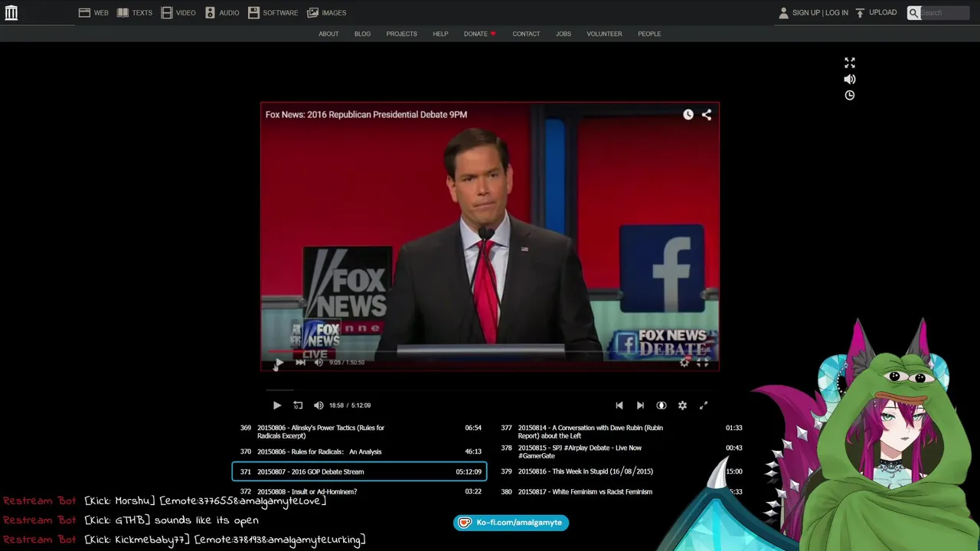Click the Upload text link
Screen dimensions: 980x551
(x=883, y=13)
